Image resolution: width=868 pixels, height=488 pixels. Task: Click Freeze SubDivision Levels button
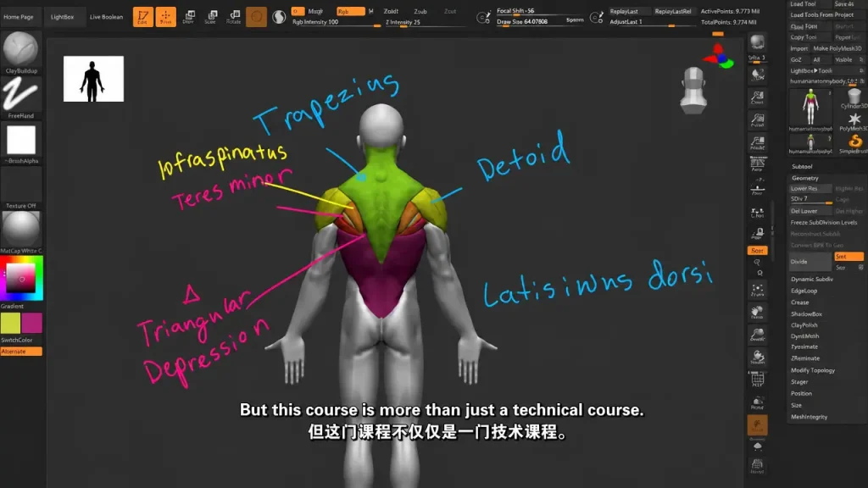pos(824,223)
